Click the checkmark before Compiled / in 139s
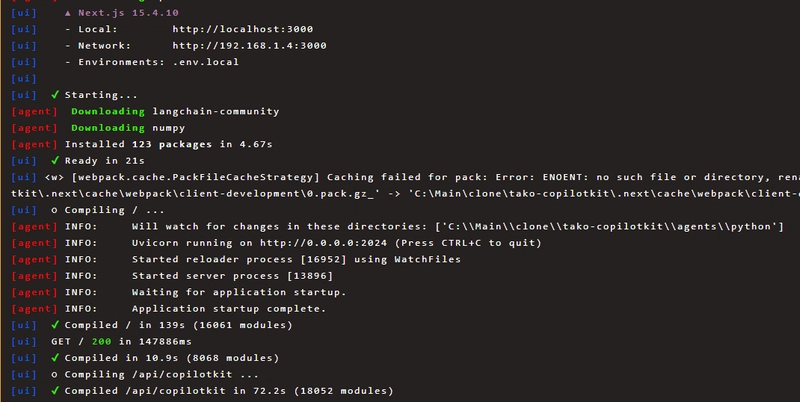 click(x=54, y=326)
